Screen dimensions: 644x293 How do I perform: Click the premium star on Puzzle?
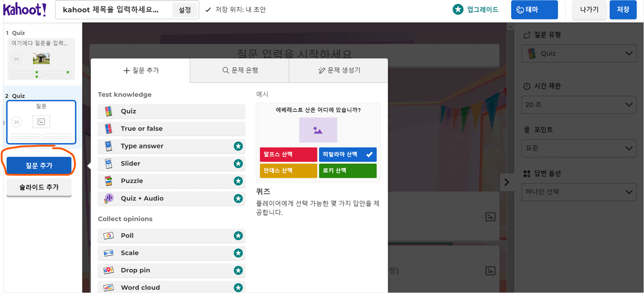[x=238, y=181]
